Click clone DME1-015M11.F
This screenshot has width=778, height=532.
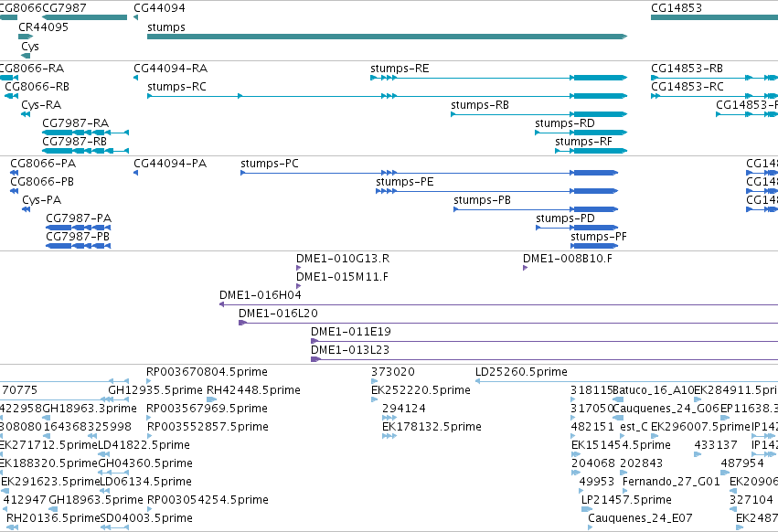(299, 286)
